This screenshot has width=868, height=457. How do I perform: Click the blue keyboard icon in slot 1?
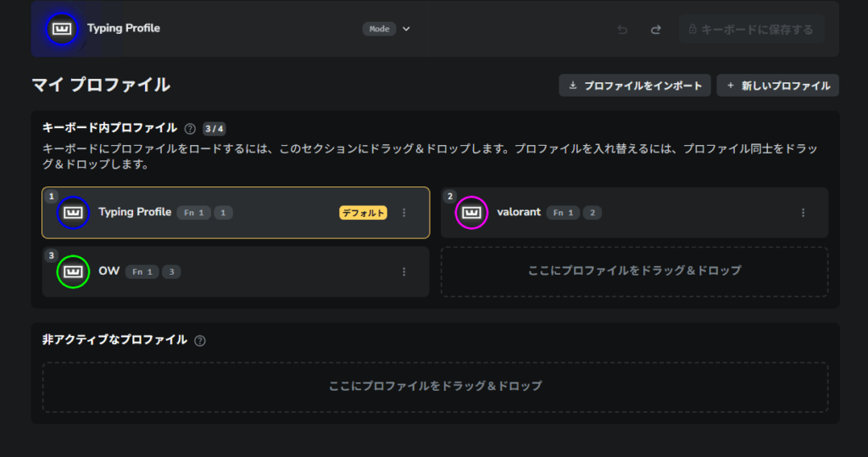pyautogui.click(x=73, y=213)
